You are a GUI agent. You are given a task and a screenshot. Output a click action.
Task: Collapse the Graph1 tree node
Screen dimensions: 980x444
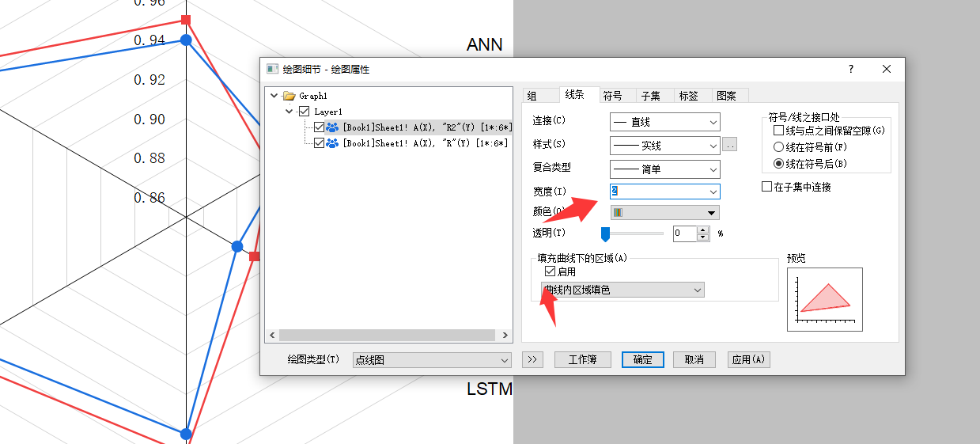274,96
